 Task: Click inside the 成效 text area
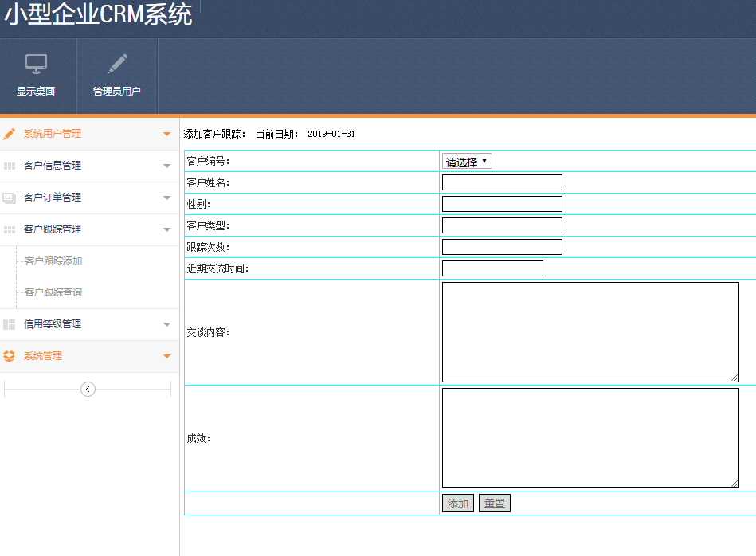(590, 438)
